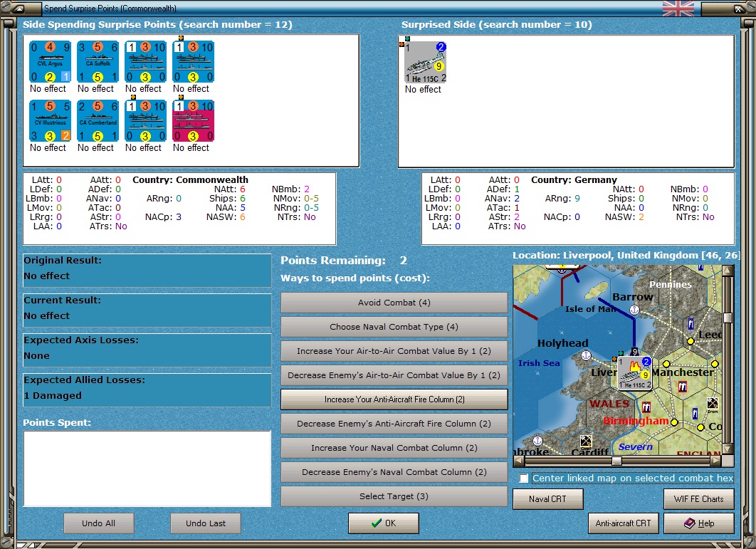Screen dimensions: 756x549
Task: Click the map scroll up arrow
Action: [x=728, y=270]
